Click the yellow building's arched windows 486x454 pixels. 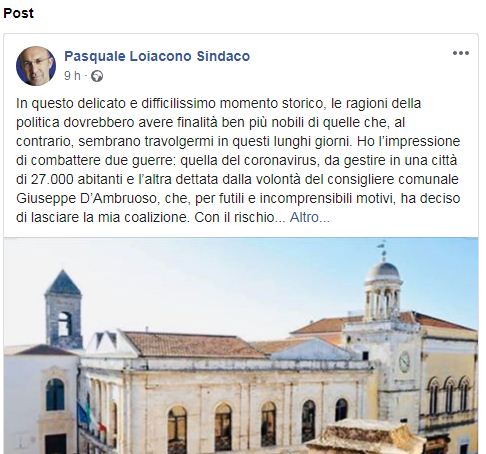click(449, 395)
